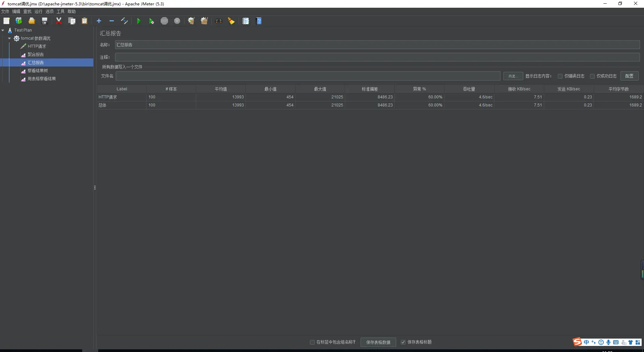Enable the 仅成功日志 checkbox

592,76
